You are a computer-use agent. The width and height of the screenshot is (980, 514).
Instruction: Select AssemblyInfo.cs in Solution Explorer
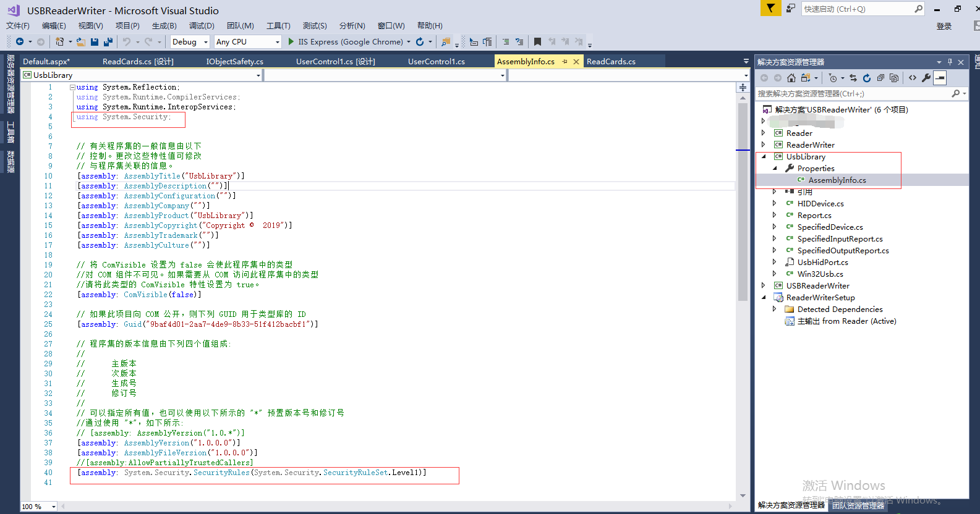837,180
